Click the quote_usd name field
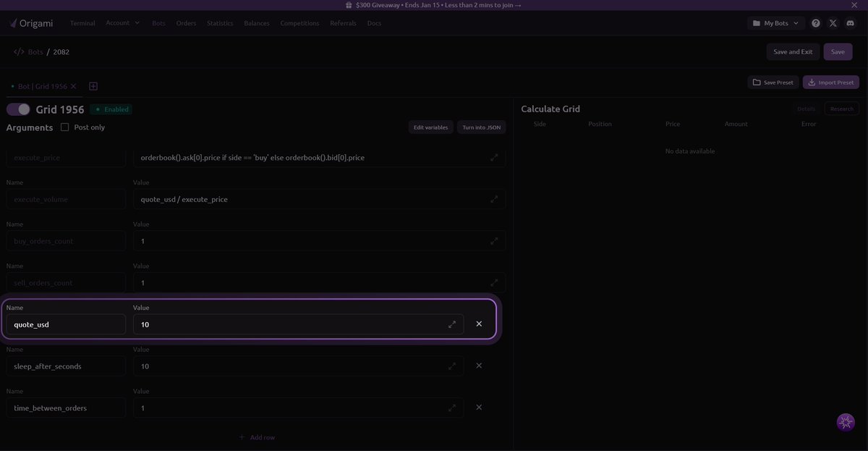 66,324
